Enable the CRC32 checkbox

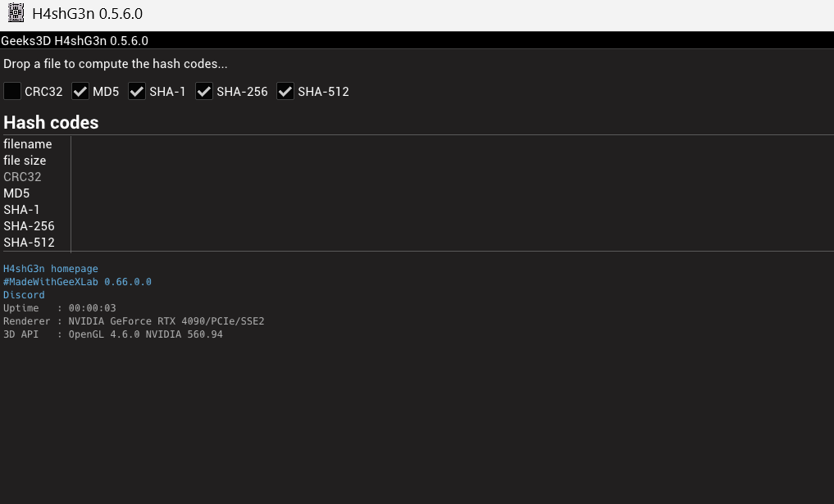(12, 91)
